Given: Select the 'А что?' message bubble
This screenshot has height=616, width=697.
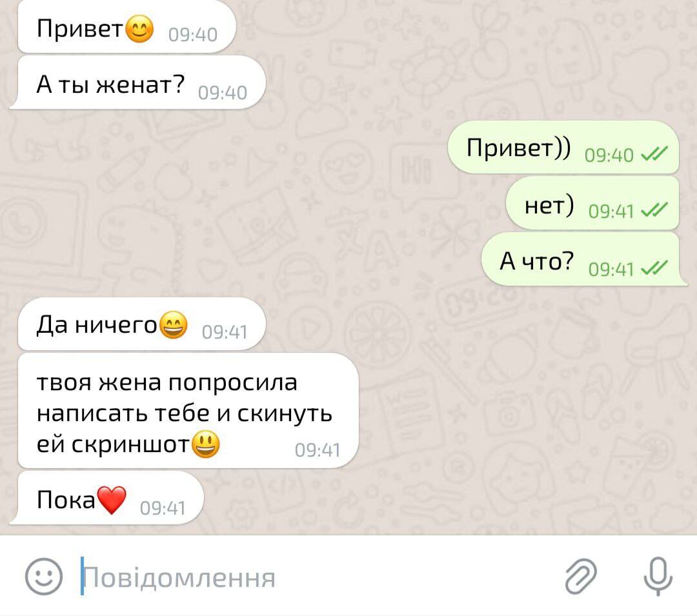Looking at the screenshot, I should coord(583,260).
